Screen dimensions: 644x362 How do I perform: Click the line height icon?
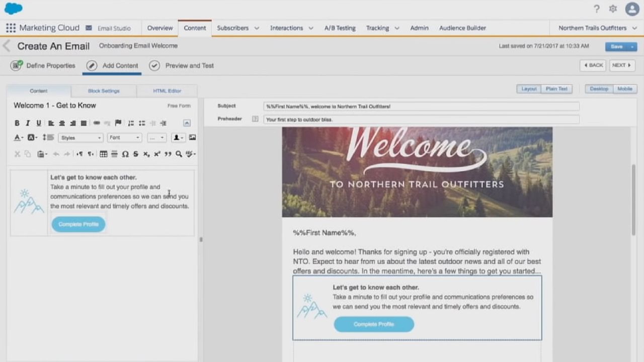48,138
